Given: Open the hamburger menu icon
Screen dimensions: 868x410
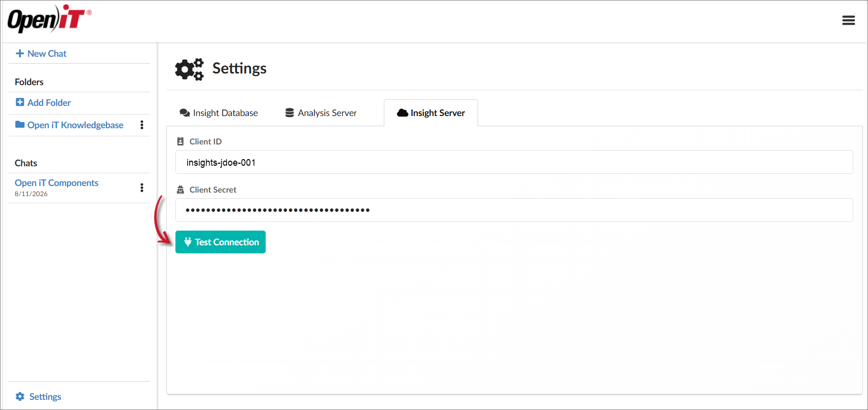Looking at the screenshot, I should pos(848,20).
